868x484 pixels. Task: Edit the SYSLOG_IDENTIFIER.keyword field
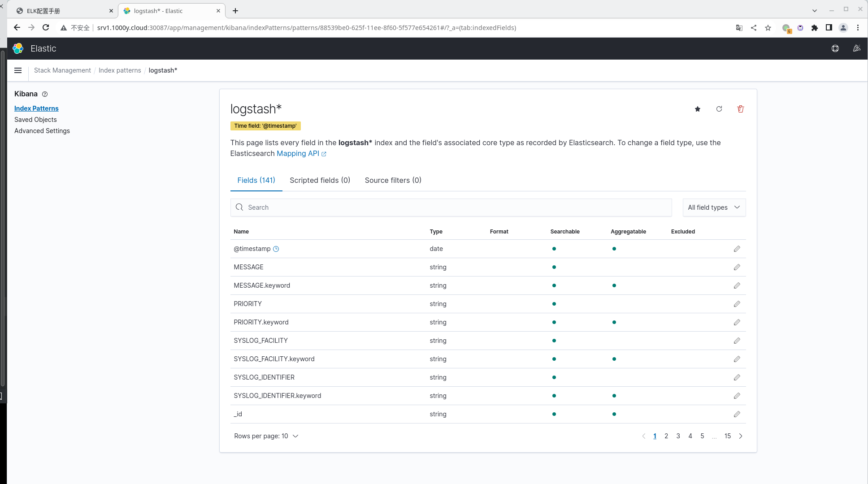tap(737, 396)
